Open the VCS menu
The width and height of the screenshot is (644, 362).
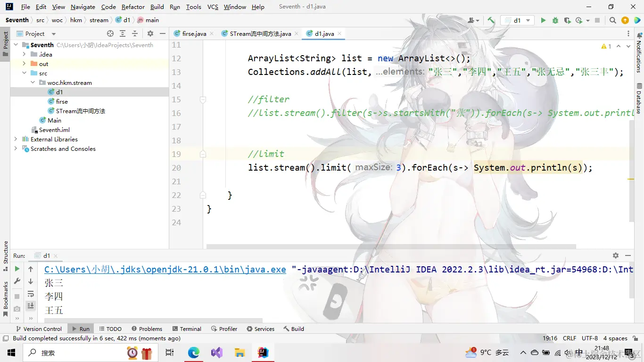213,7
